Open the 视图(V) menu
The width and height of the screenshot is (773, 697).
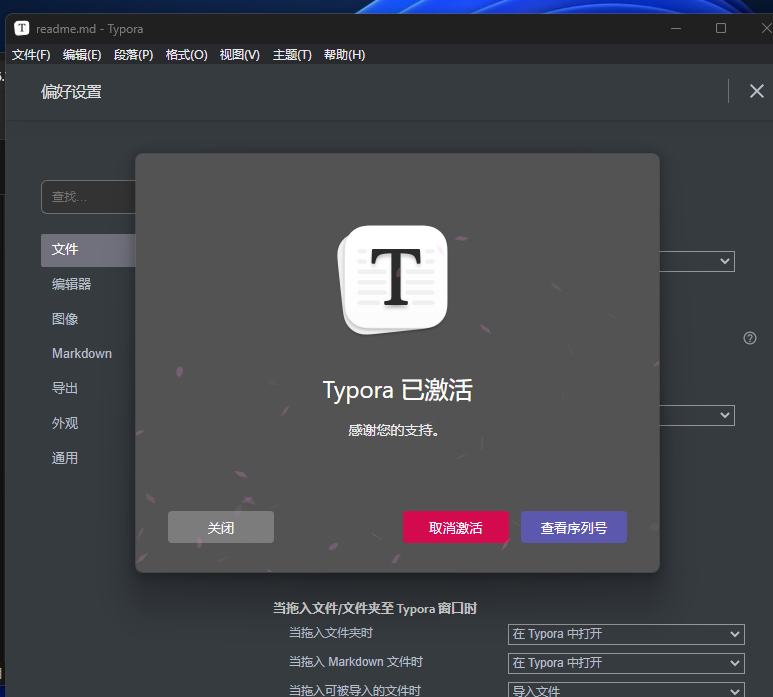240,55
